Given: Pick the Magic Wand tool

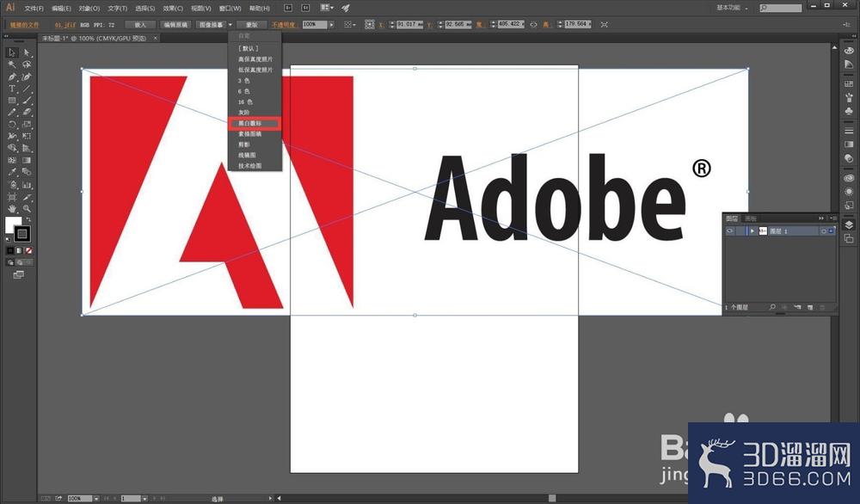Looking at the screenshot, I should [11, 65].
